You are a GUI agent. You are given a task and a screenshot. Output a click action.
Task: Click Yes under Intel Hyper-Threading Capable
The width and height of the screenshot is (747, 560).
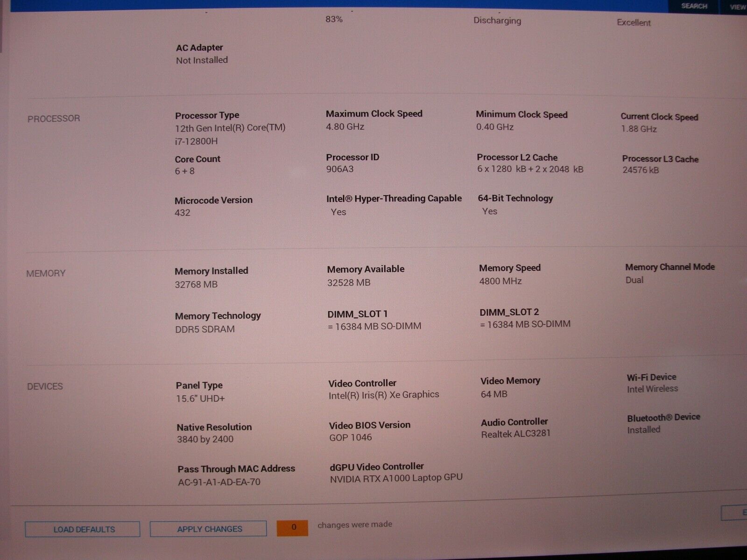(x=338, y=212)
